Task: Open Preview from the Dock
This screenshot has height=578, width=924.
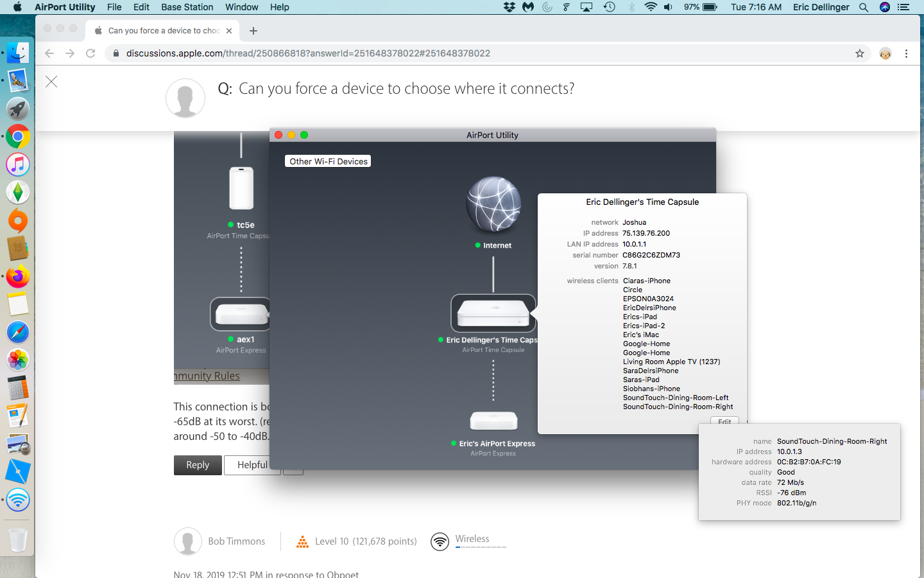Action: [18, 444]
